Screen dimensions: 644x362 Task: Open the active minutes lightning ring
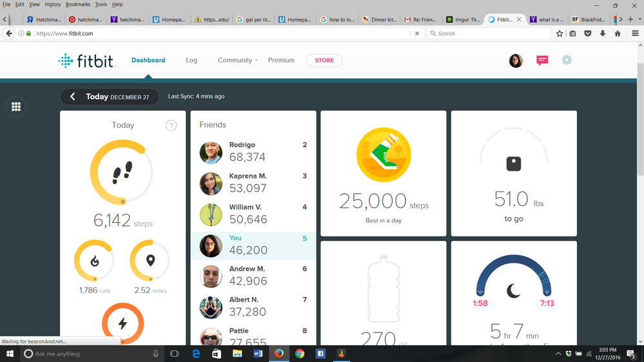pos(122,323)
